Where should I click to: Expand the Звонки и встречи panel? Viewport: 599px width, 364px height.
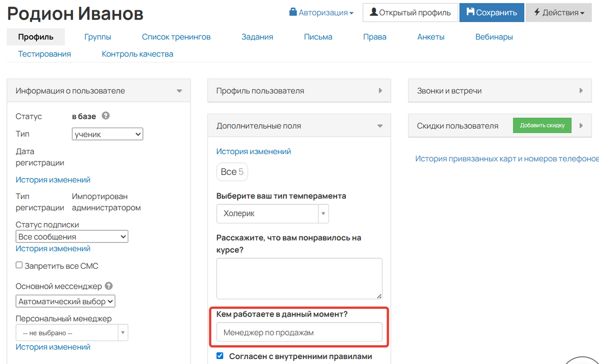[x=582, y=90]
